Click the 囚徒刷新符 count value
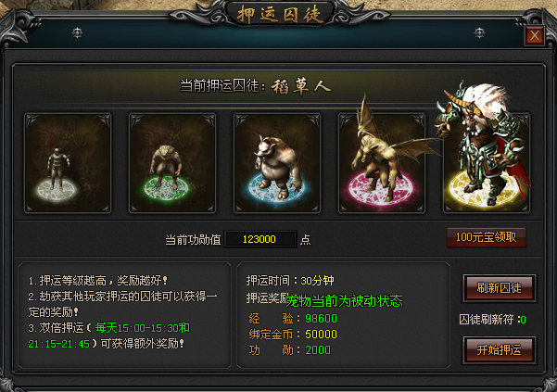Viewport: 557px width, 392px height. [x=524, y=320]
